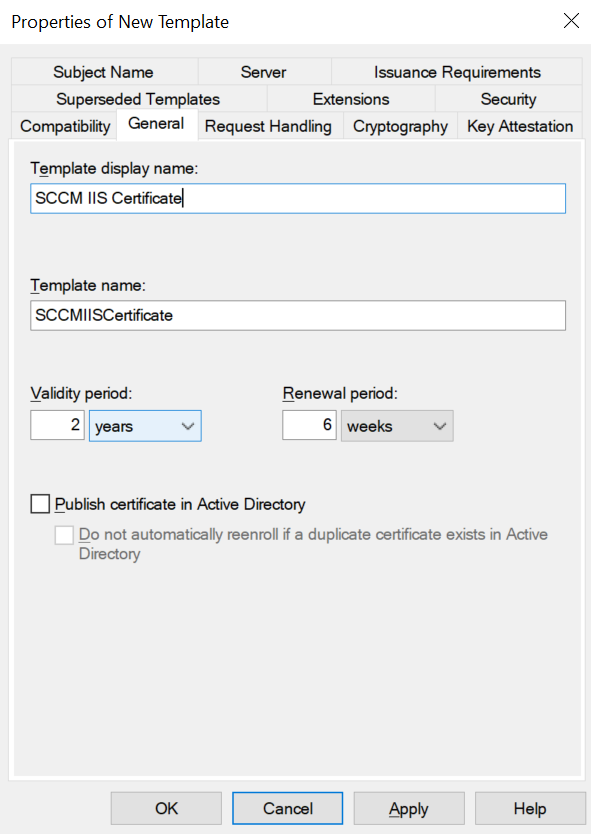Image resolution: width=591 pixels, height=834 pixels.
Task: Close the Properties of New Template dialog
Action: pos(571,21)
